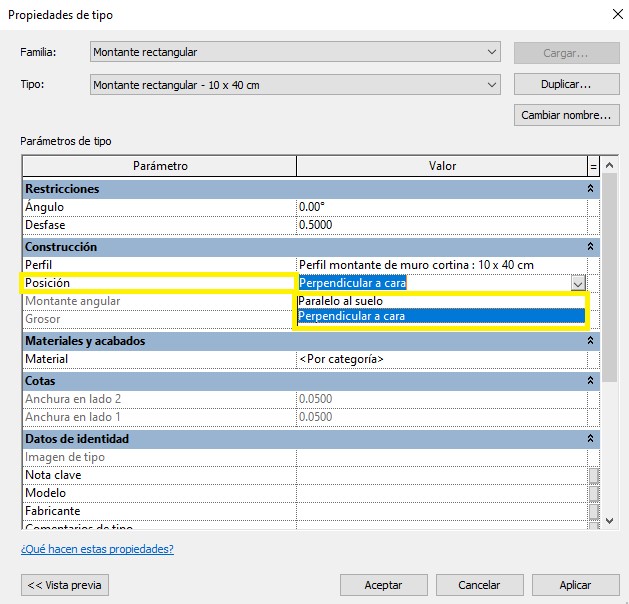Collapse the Restricciones section chevron
Viewport: 629px width, 604px height.
[589, 188]
